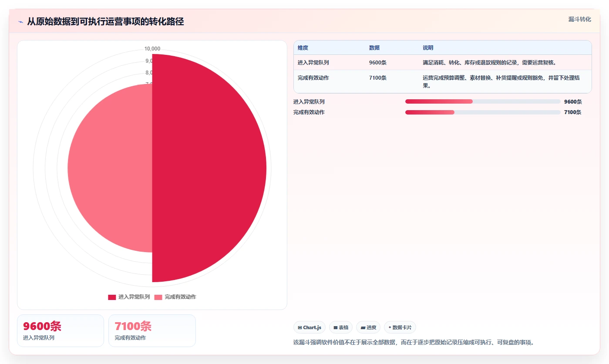Screen dimensions: 609x364
Task: Select the 表格 tag chip
Action: pyautogui.click(x=341, y=327)
